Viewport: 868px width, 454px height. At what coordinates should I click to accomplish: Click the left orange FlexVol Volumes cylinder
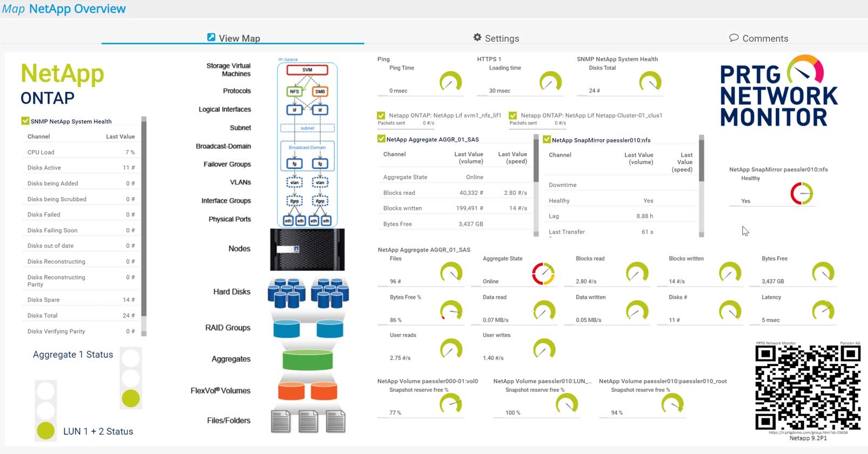[291, 391]
